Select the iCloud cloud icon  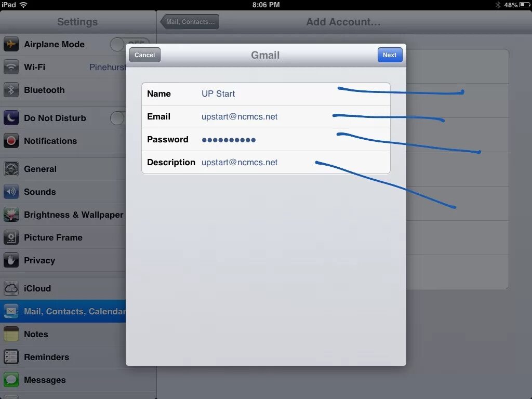(11, 288)
